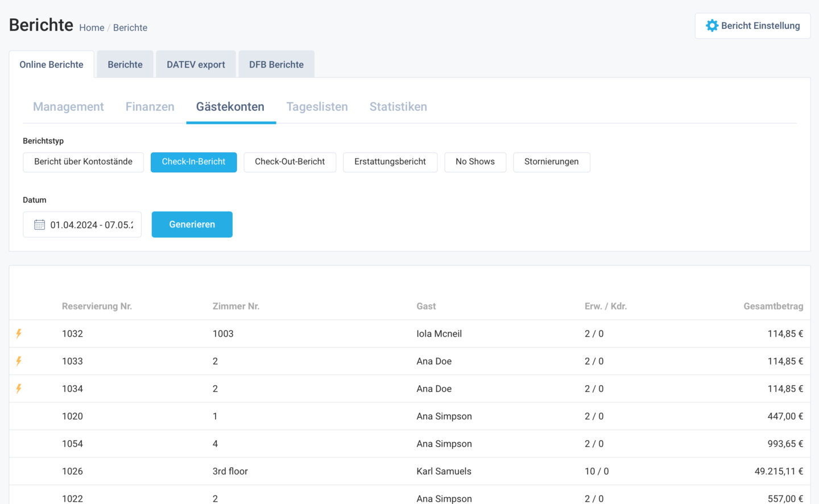The width and height of the screenshot is (819, 504).
Task: Click reservation number 1034
Action: tap(72, 389)
